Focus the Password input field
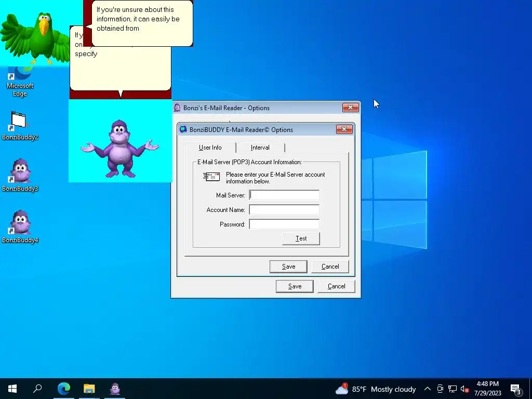Image resolution: width=532 pixels, height=399 pixels. point(284,224)
